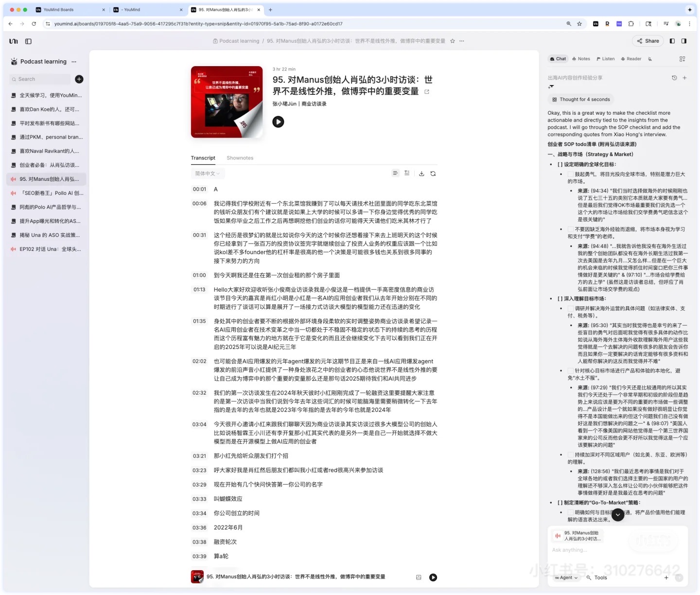
Task: Open the breadcrumb three-dot more menu
Action: pyautogui.click(x=462, y=41)
